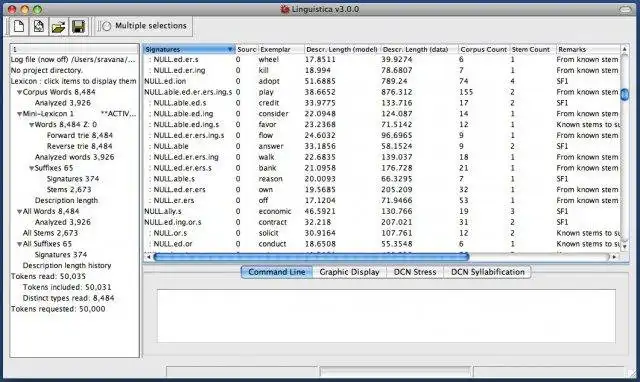This screenshot has width=640, height=382.
Task: Select Analyzed words 3,926 tree item
Action: coord(74,157)
